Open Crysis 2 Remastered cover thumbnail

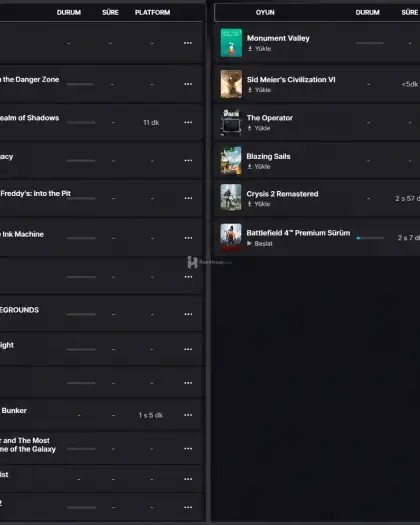coord(231,198)
